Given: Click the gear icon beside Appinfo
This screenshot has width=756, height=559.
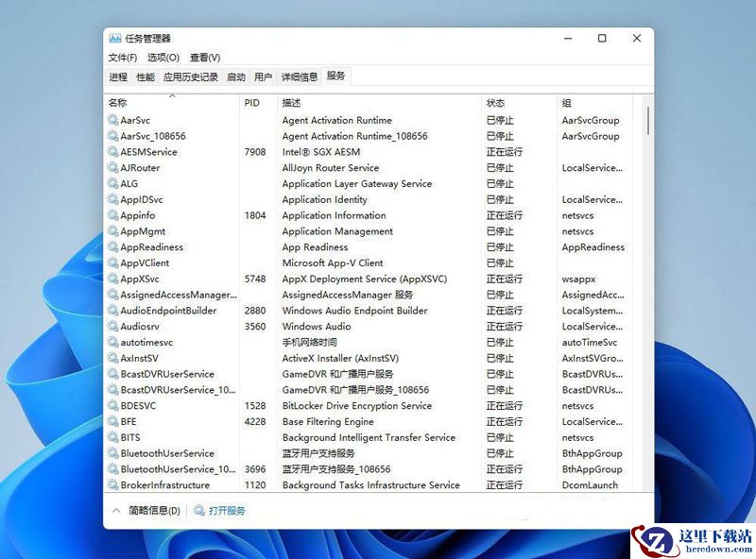Looking at the screenshot, I should (x=112, y=215).
